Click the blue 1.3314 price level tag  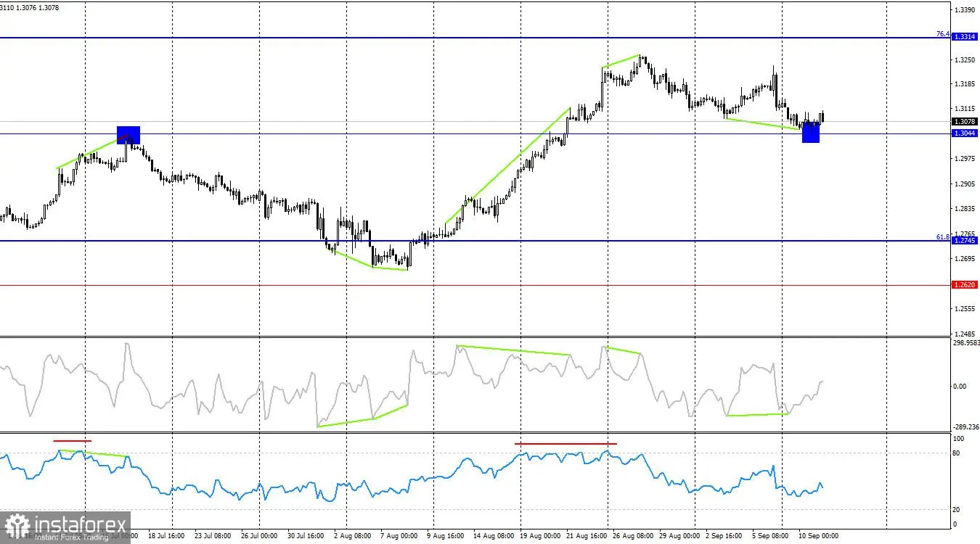(x=965, y=36)
